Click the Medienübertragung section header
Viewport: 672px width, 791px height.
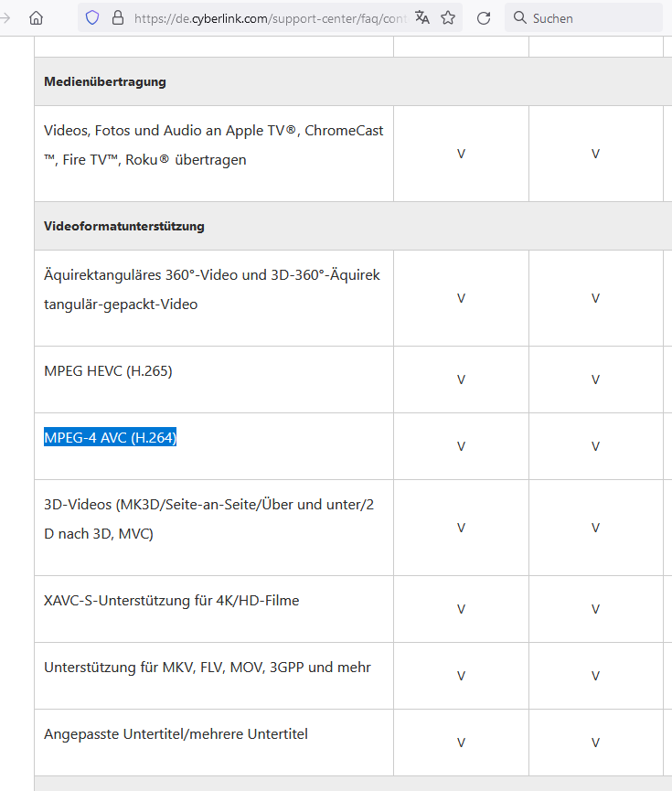pos(105,81)
